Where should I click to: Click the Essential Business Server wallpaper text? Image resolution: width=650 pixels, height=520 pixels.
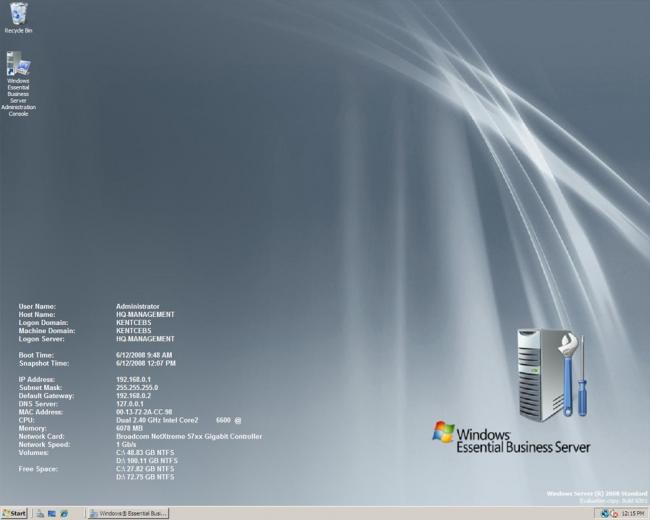(x=523, y=447)
